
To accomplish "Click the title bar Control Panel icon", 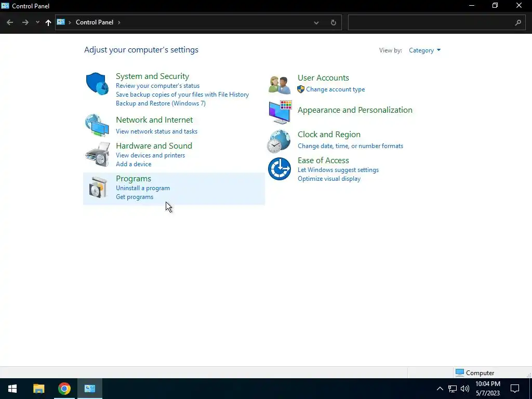I will [5, 6].
